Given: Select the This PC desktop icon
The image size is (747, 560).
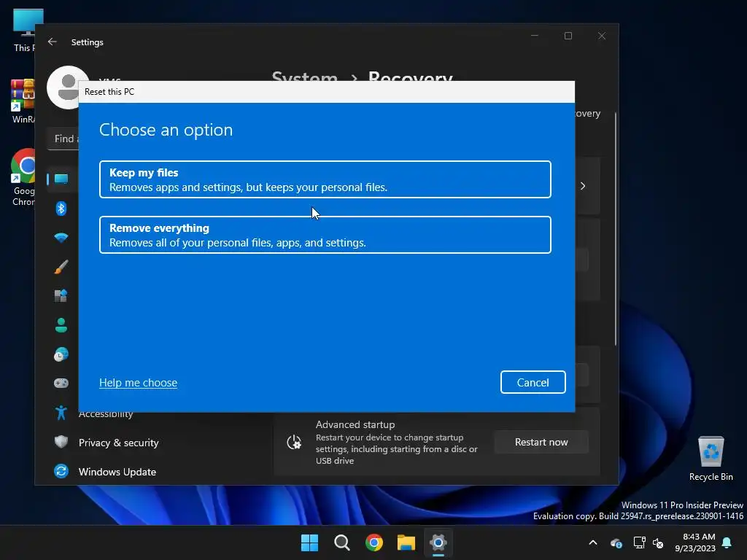Looking at the screenshot, I should (x=24, y=31).
